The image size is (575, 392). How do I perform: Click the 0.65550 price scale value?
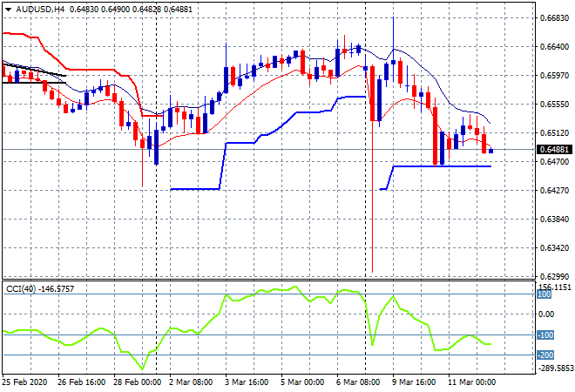554,105
